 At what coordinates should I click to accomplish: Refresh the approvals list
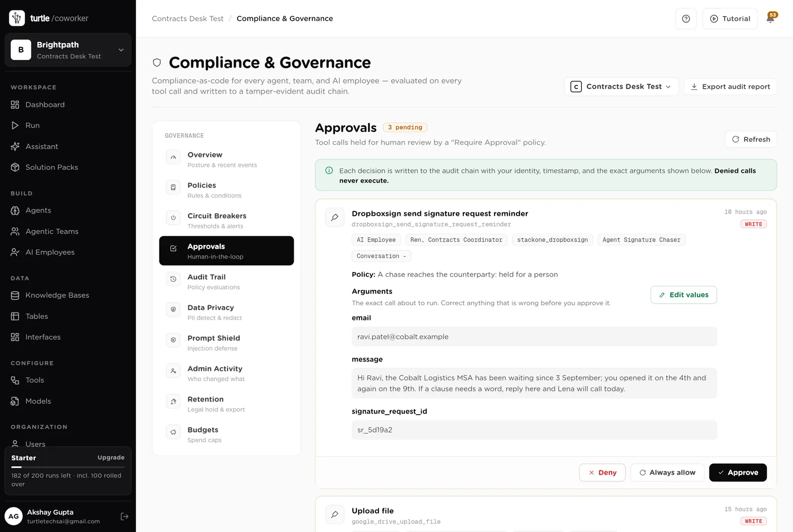[x=751, y=139]
